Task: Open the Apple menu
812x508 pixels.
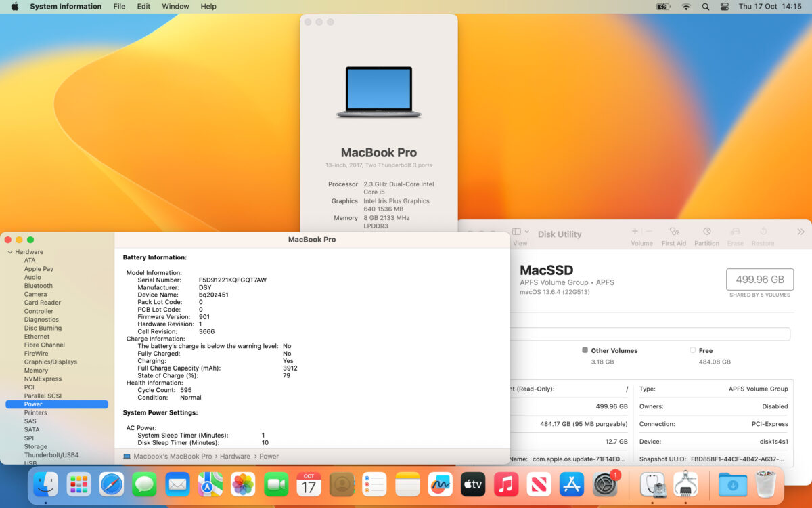Action: coord(15,6)
